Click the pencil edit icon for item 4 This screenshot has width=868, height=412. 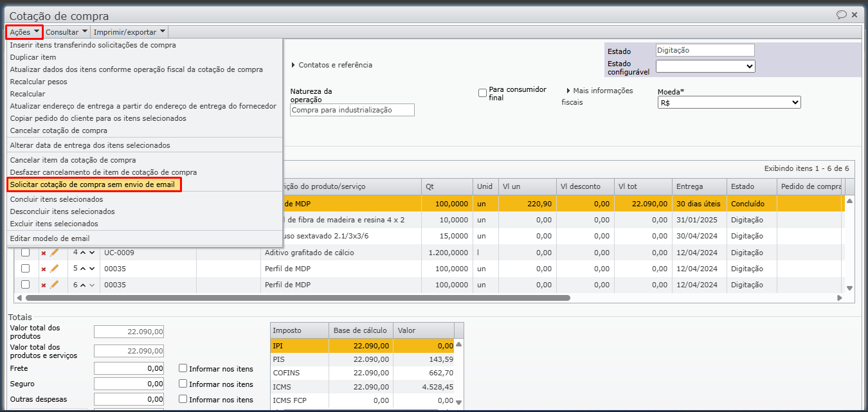click(x=55, y=253)
